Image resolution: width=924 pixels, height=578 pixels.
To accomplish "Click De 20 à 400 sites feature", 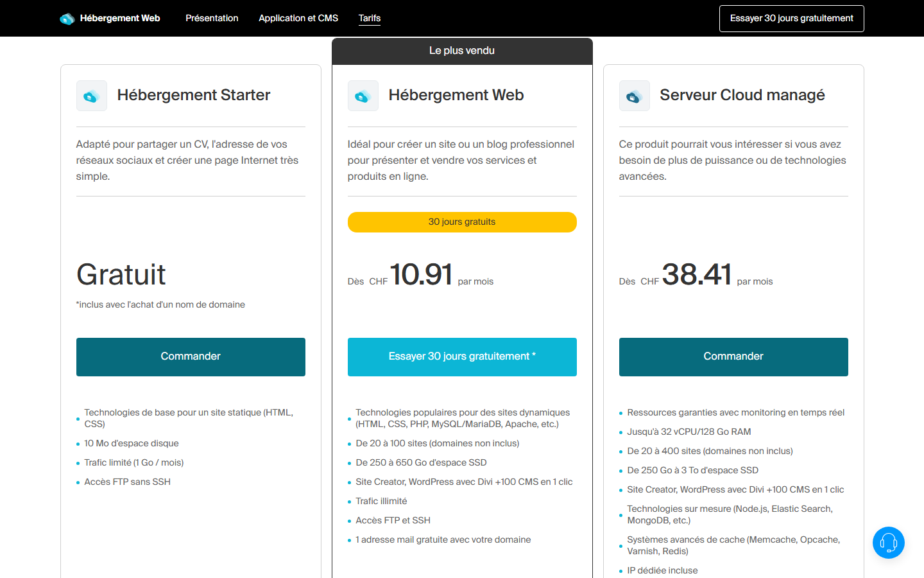I will pos(710,451).
